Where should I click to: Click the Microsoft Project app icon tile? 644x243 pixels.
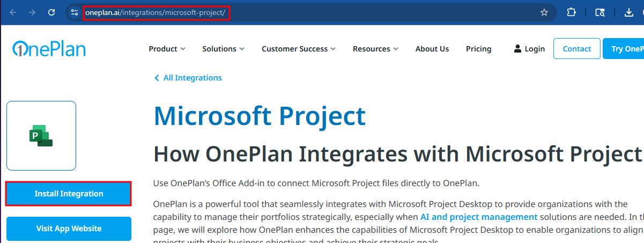(x=41, y=136)
